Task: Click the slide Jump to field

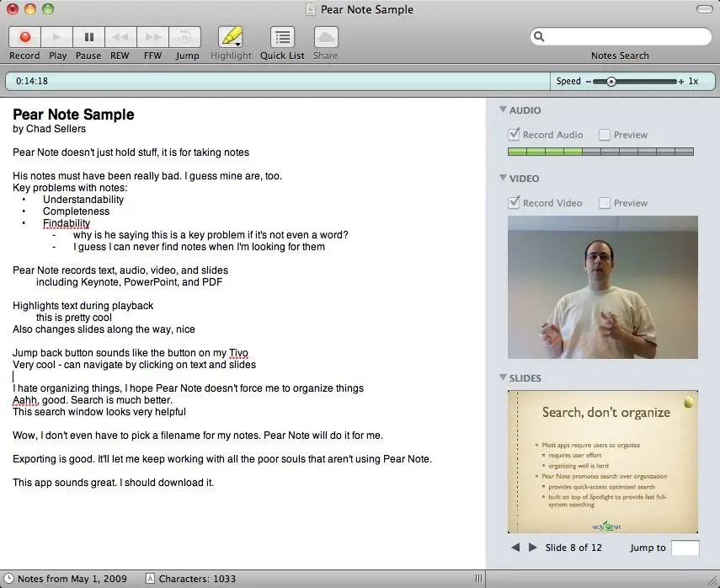Action: coord(685,548)
